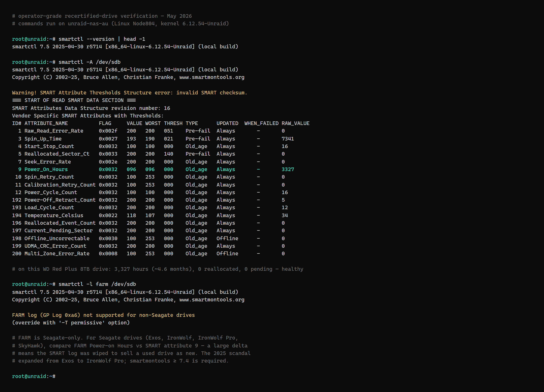Click the Spin_Up_Time value 193
Viewport: 544px width, 392px height.
click(131, 139)
